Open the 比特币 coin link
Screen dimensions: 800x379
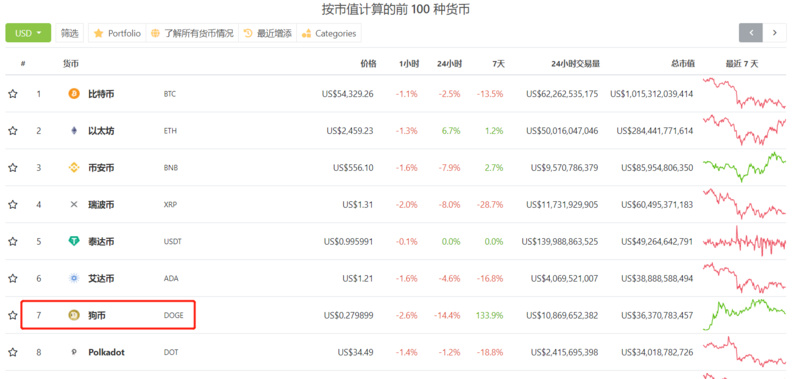(101, 94)
